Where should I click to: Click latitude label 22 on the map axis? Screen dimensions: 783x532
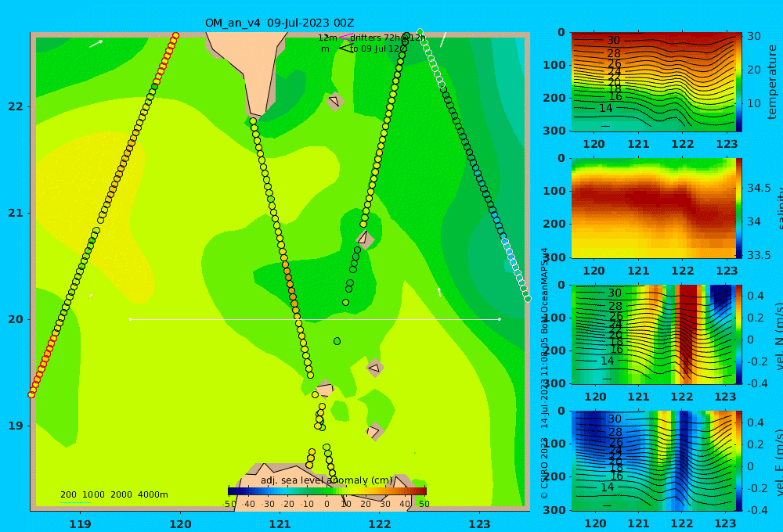(x=16, y=106)
